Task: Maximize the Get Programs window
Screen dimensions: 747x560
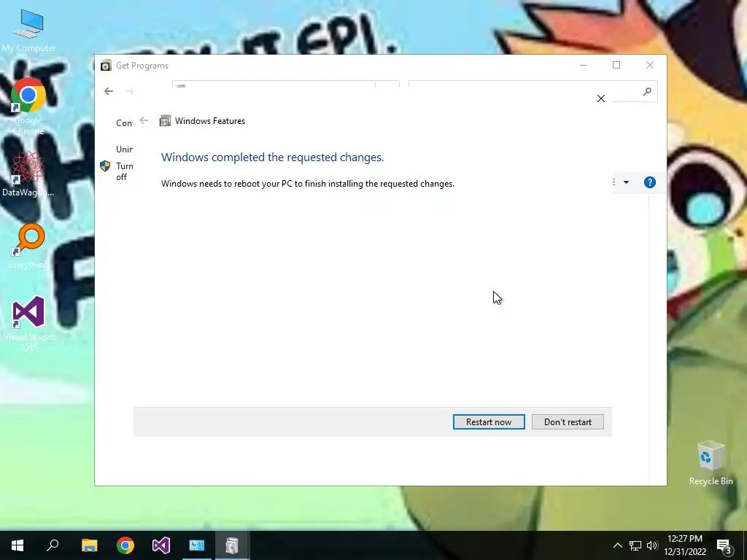Action: click(616, 65)
